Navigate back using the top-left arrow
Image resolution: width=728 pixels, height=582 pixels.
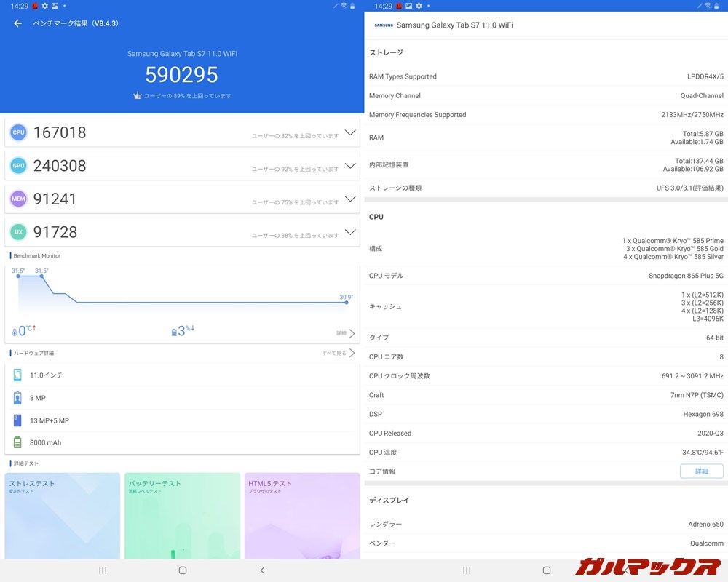pos(17,23)
